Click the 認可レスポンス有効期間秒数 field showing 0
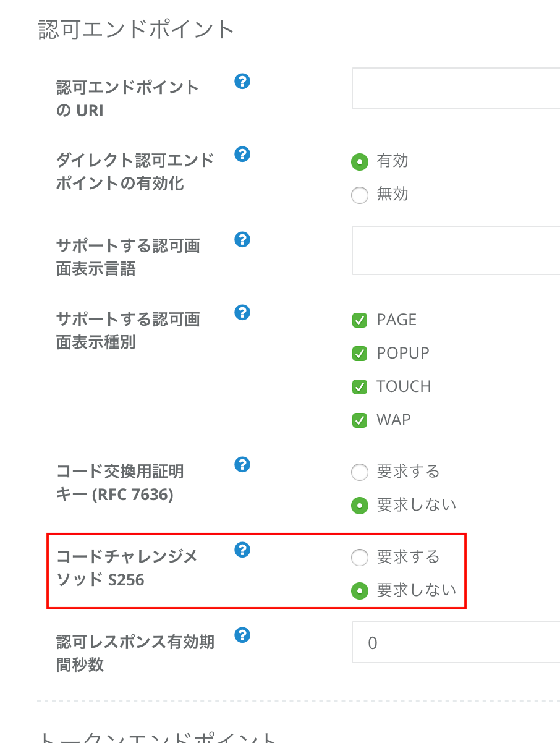Viewport: 560px width, 743px height. click(x=456, y=642)
